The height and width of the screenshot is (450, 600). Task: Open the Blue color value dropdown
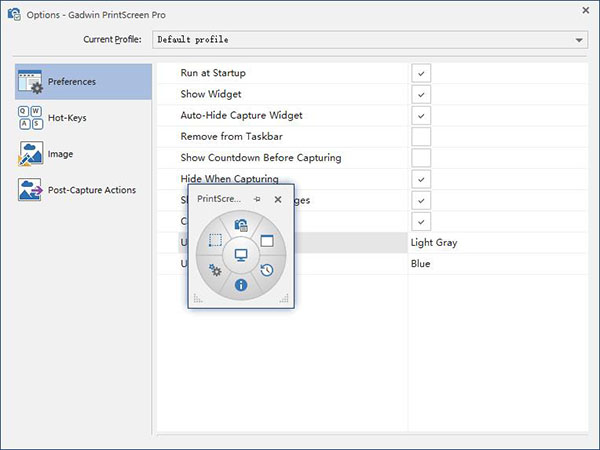tap(498, 264)
